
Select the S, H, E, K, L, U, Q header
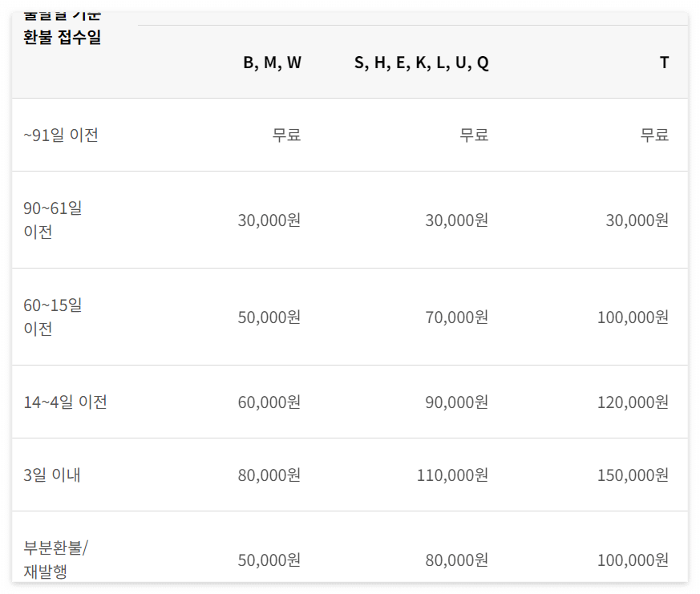pos(422,63)
